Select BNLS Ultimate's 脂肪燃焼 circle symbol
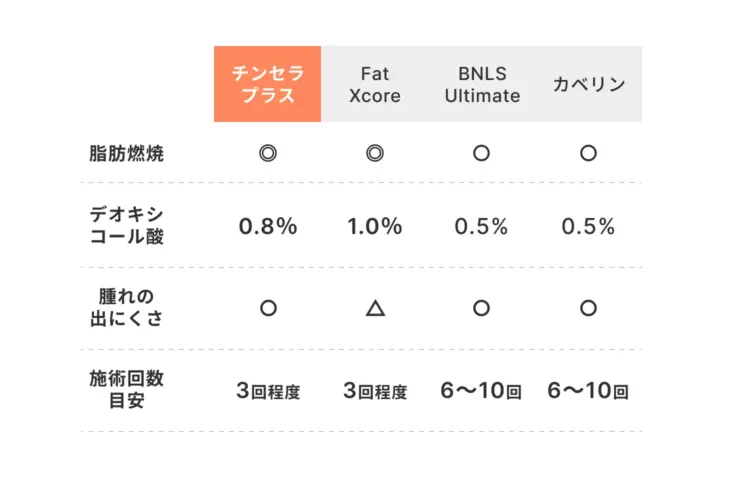750x478 pixels. [x=481, y=153]
